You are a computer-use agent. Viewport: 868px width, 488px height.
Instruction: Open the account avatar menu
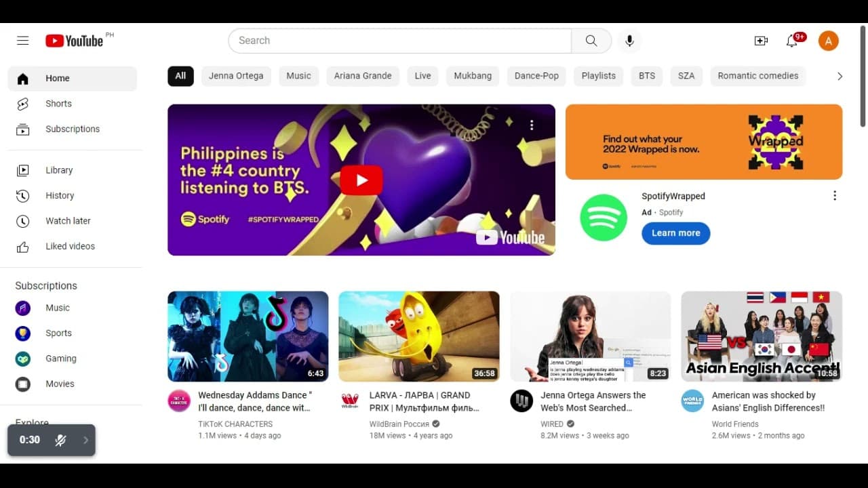[829, 41]
